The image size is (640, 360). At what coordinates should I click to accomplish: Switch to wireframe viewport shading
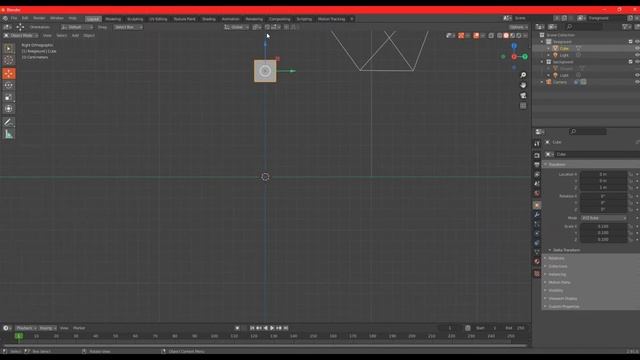(500, 36)
